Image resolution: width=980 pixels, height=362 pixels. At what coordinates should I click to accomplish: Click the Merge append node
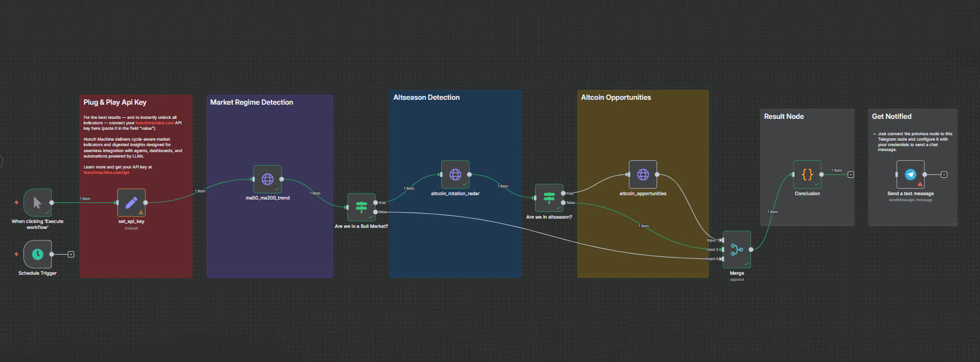[x=736, y=250]
